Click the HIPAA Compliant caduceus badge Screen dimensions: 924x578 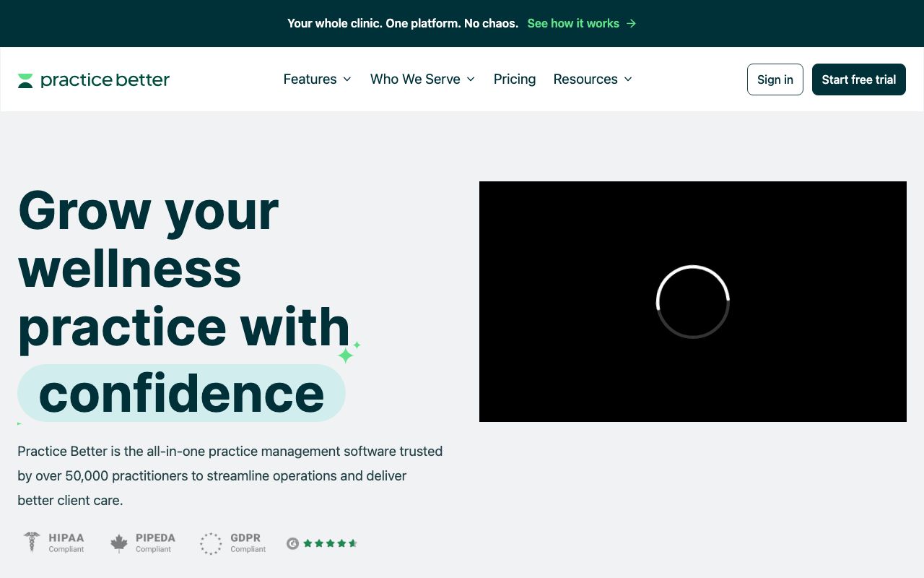click(31, 543)
